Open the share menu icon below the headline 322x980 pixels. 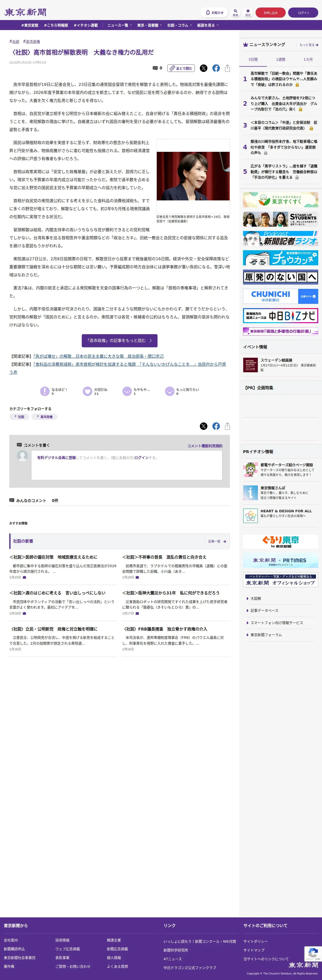tap(227, 68)
